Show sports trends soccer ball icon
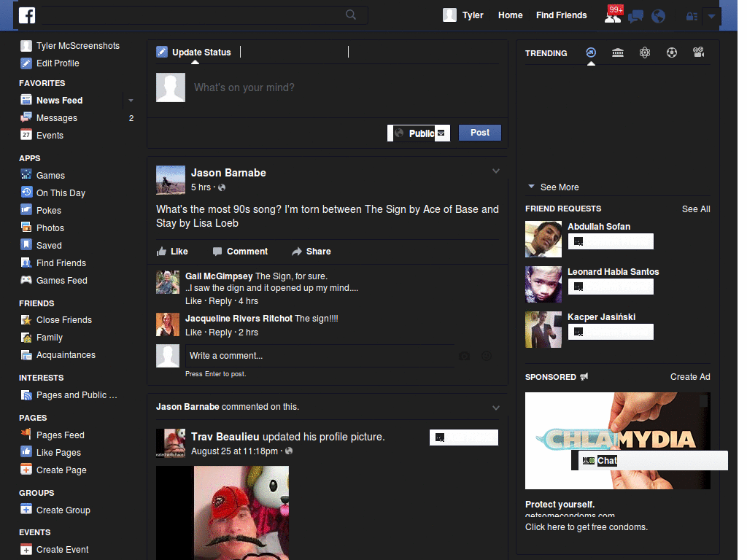This screenshot has height=560, width=747. [x=672, y=52]
